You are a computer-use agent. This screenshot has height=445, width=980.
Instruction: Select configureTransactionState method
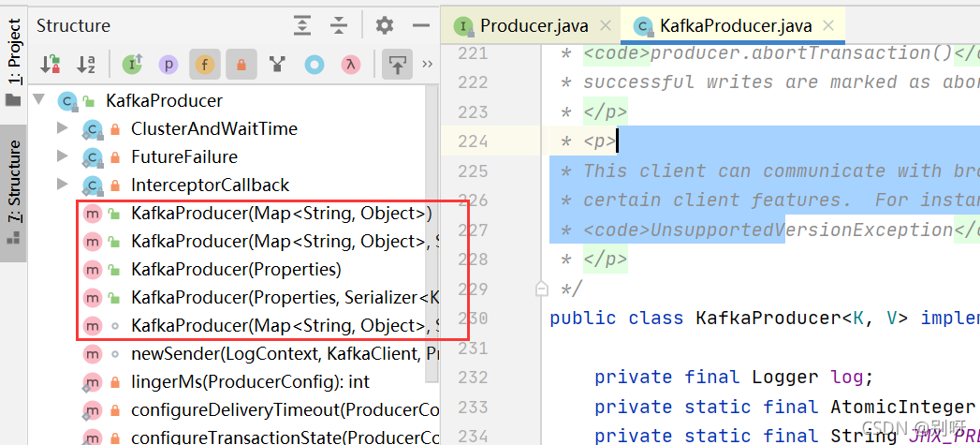coord(285,437)
